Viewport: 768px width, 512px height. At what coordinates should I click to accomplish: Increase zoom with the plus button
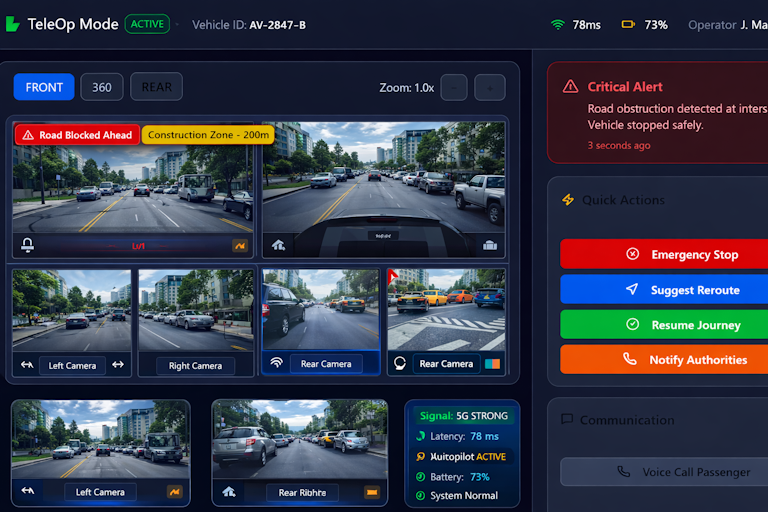tap(490, 88)
